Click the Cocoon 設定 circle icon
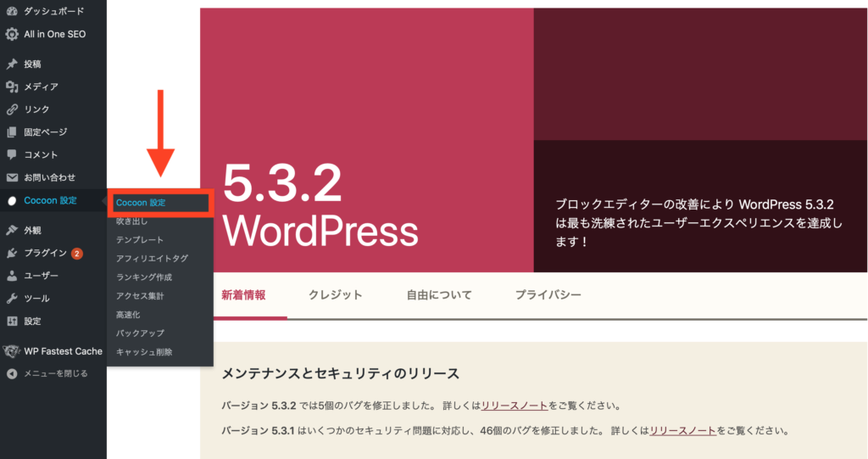This screenshot has width=868, height=459. point(12,201)
